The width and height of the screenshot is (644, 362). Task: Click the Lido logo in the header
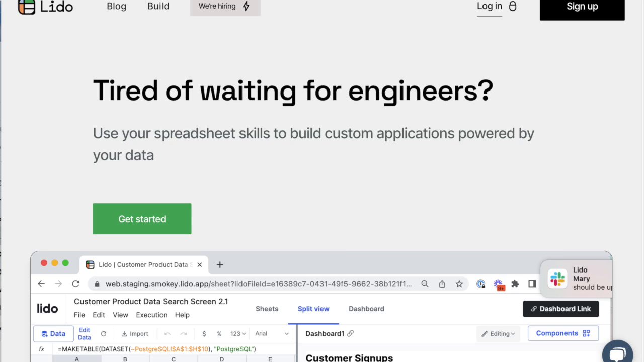pos(45,7)
